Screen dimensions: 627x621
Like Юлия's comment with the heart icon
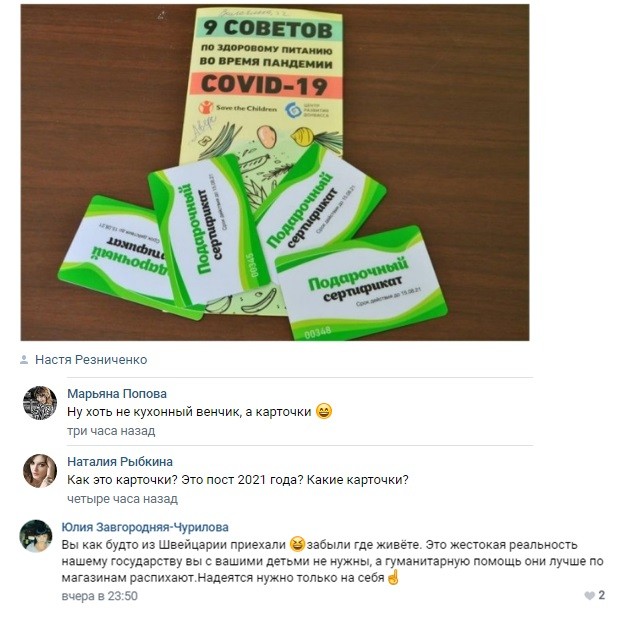[589, 596]
